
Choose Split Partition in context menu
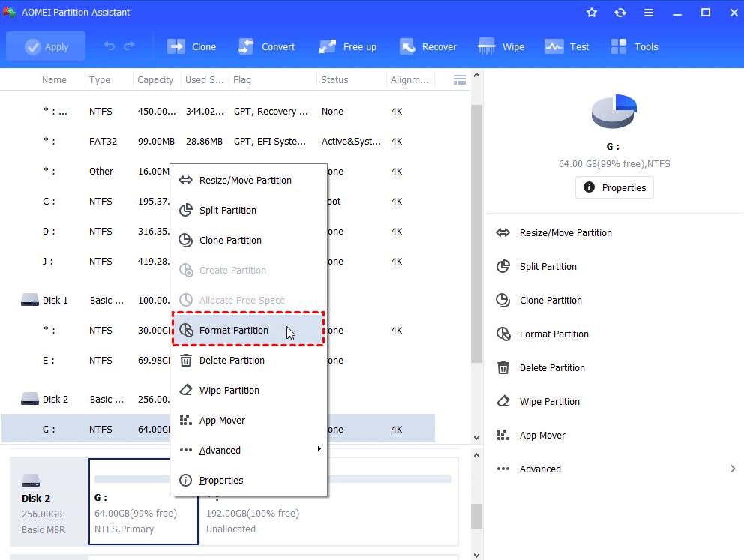[x=249, y=210]
